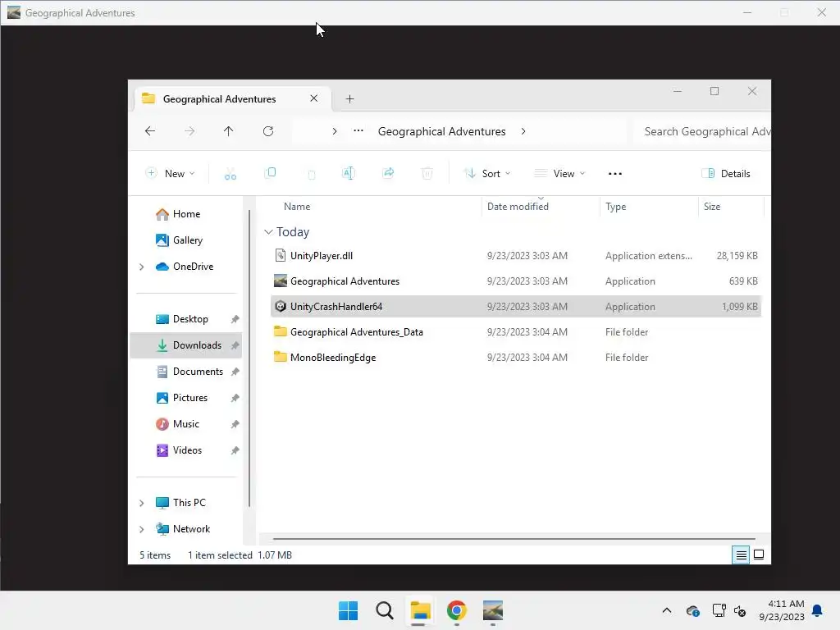Click the Rename icon in toolbar
The image size is (840, 630).
(x=348, y=173)
